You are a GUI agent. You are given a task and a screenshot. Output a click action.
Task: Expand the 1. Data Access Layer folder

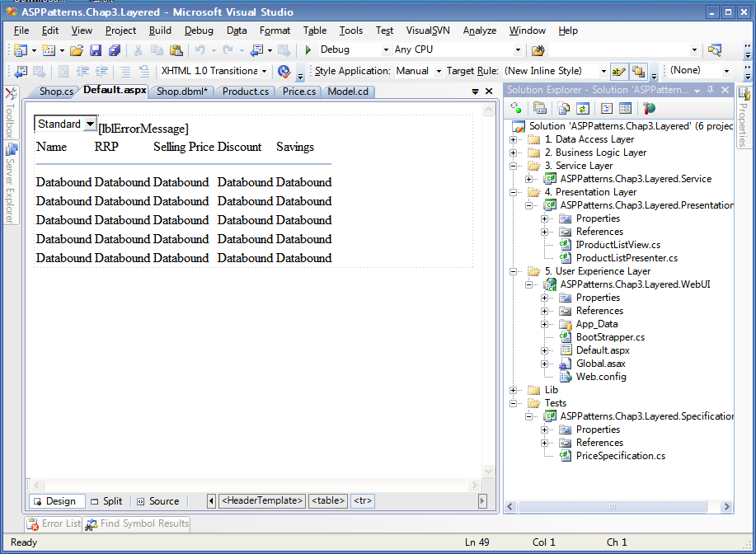pos(513,140)
